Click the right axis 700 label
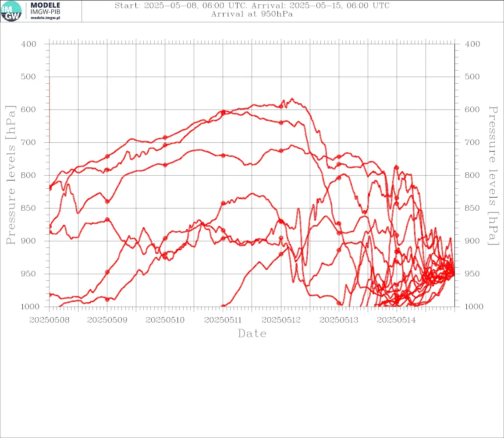Viewport: 504px width, 438px height. tap(472, 142)
